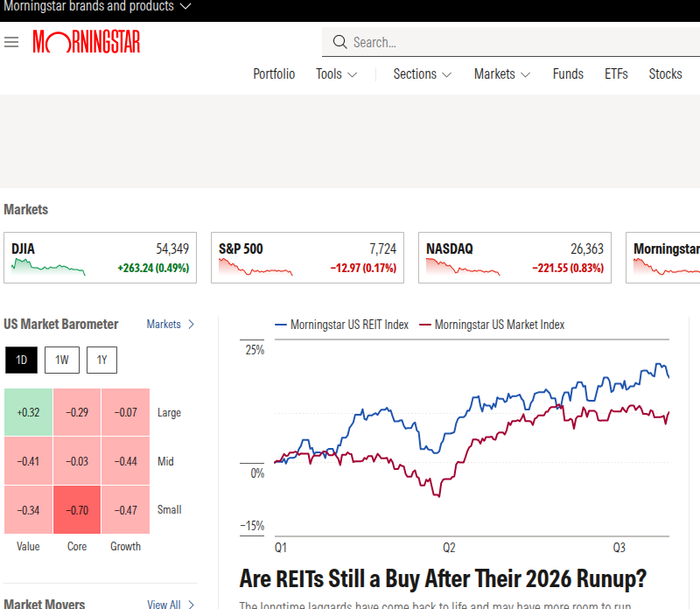The image size is (700, 609).
Task: Click the US Market Barometer heading
Action: tap(61, 324)
